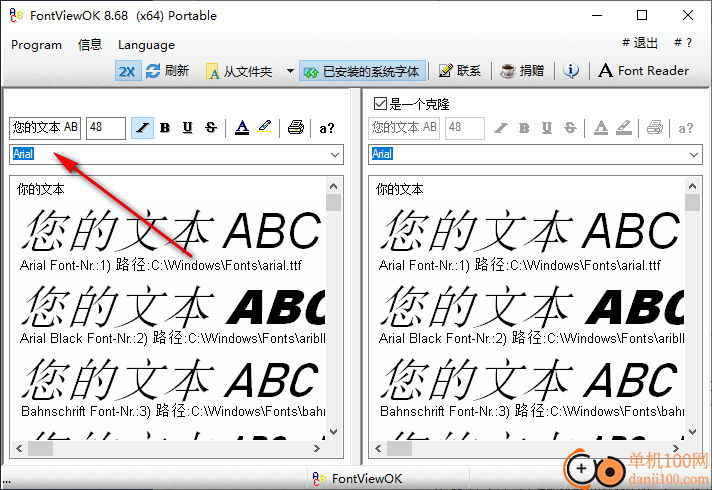The width and height of the screenshot is (712, 490).
Task: Select Arial Black Font-Nr.:2 row in left preview
Action: (x=173, y=338)
